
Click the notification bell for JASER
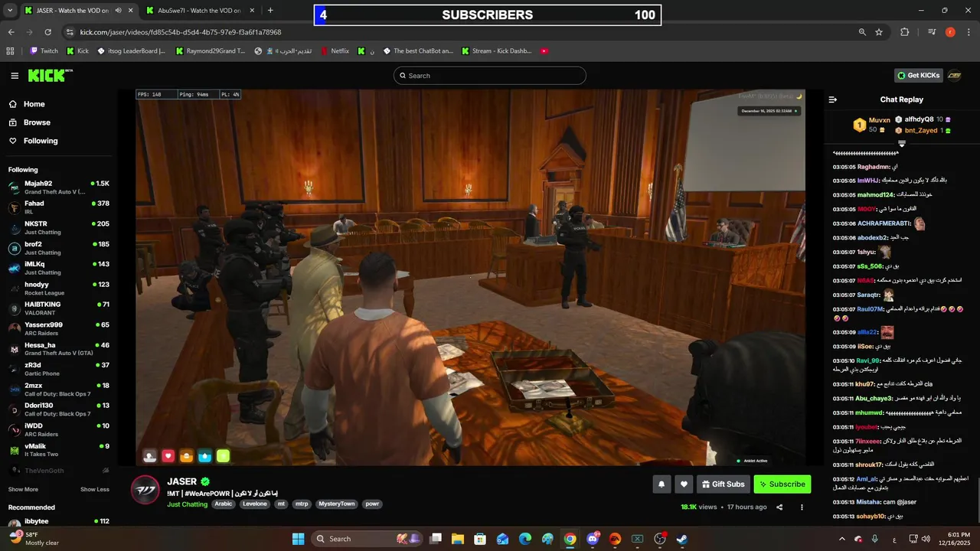(x=661, y=484)
